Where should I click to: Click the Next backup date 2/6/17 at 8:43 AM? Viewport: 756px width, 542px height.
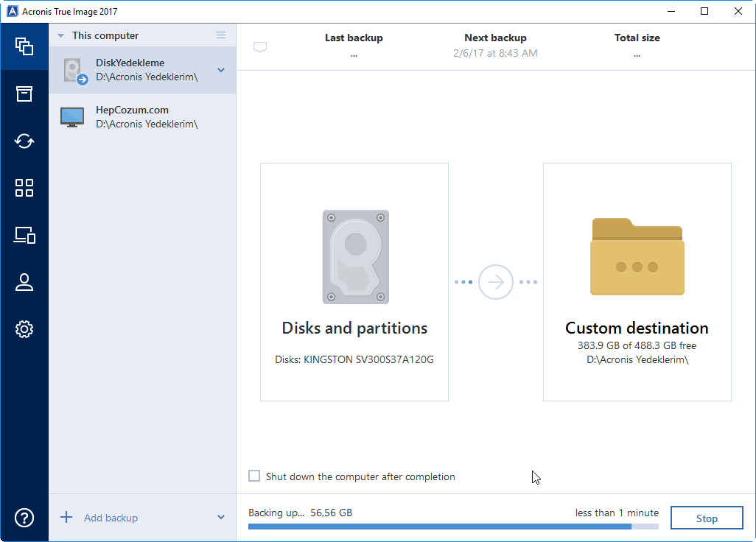[x=495, y=53]
